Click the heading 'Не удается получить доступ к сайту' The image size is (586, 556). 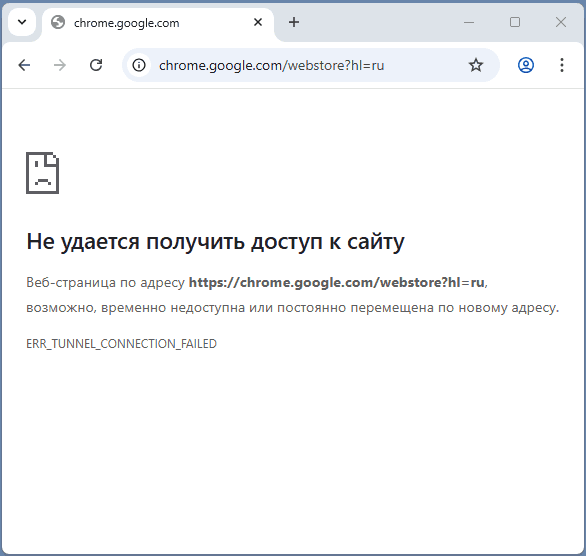215,241
